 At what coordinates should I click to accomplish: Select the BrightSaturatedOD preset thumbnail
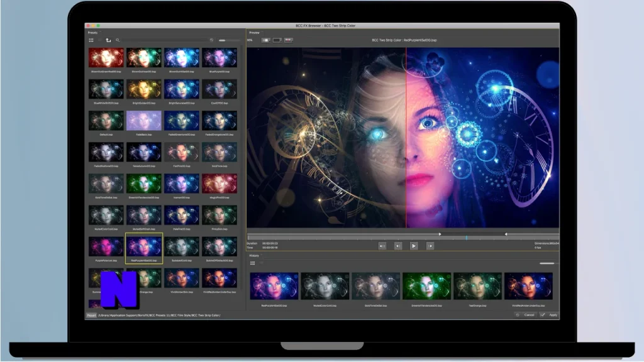click(182, 89)
